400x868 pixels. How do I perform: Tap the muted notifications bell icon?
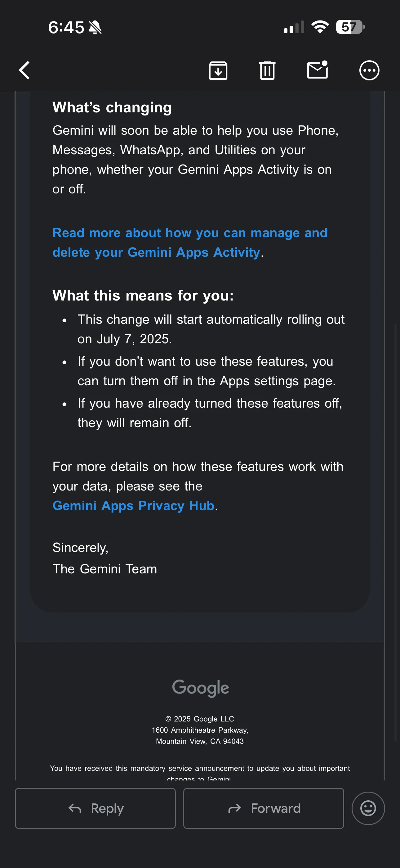(95, 27)
